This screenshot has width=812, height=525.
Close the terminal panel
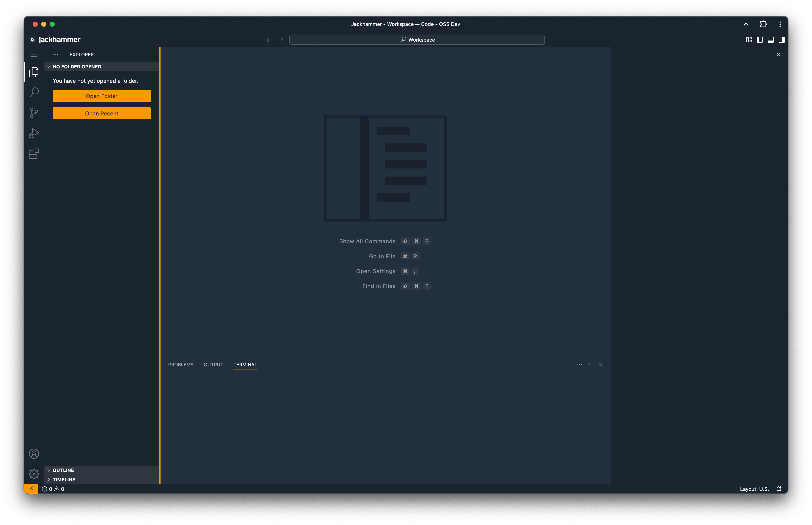[x=601, y=365]
